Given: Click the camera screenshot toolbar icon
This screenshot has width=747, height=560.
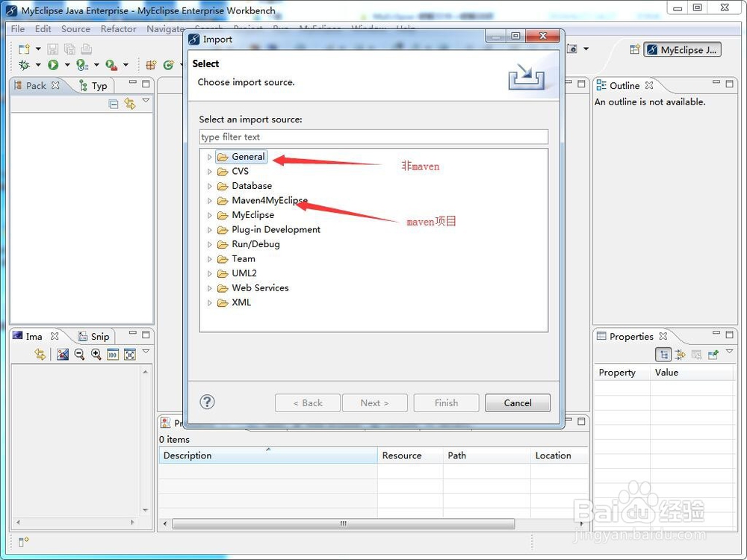Looking at the screenshot, I should (572, 49).
